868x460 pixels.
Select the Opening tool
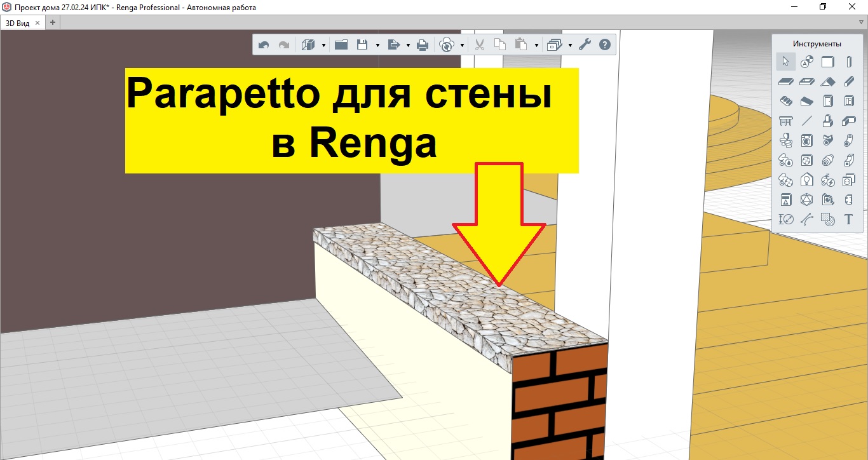(x=806, y=81)
